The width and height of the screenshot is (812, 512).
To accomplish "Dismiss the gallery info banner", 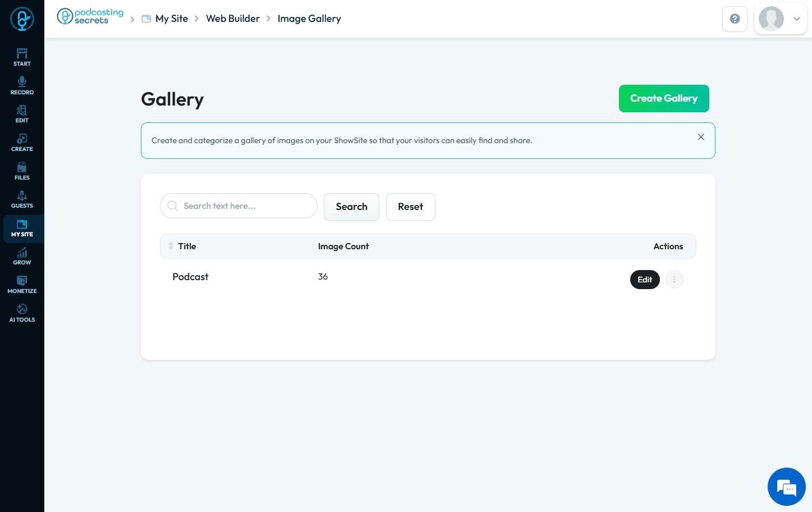I will (701, 137).
